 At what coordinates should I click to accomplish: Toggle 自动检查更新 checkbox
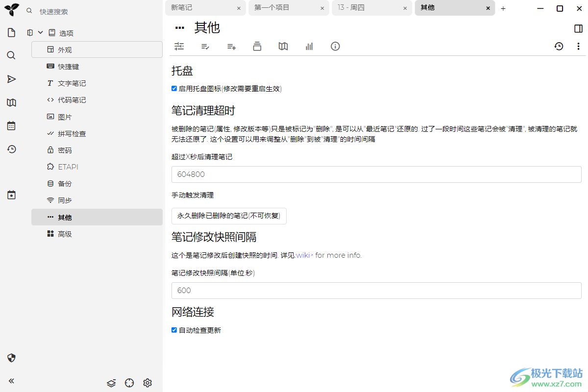coord(174,330)
